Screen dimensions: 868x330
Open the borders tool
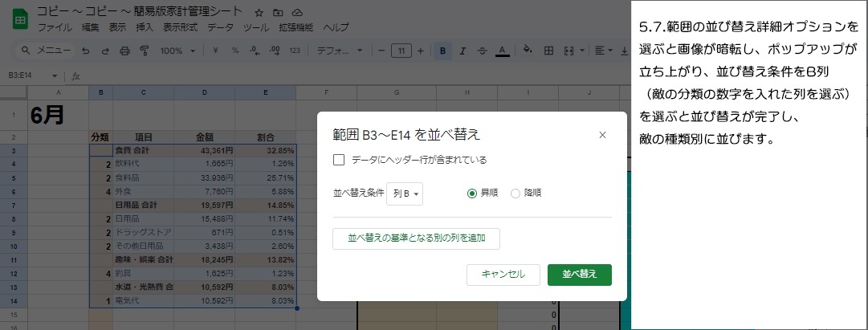548,51
